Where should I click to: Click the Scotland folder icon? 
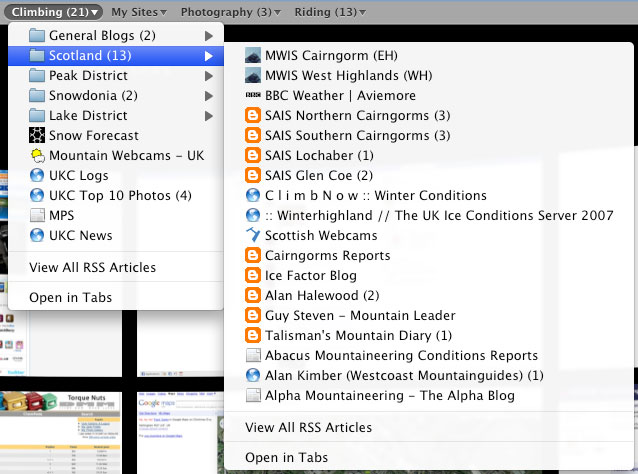37,55
